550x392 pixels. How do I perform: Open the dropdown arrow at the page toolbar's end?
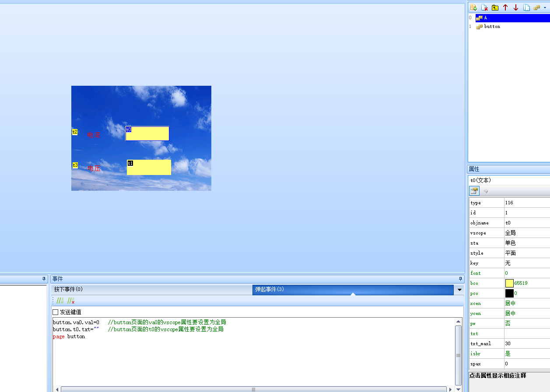click(x=545, y=7)
